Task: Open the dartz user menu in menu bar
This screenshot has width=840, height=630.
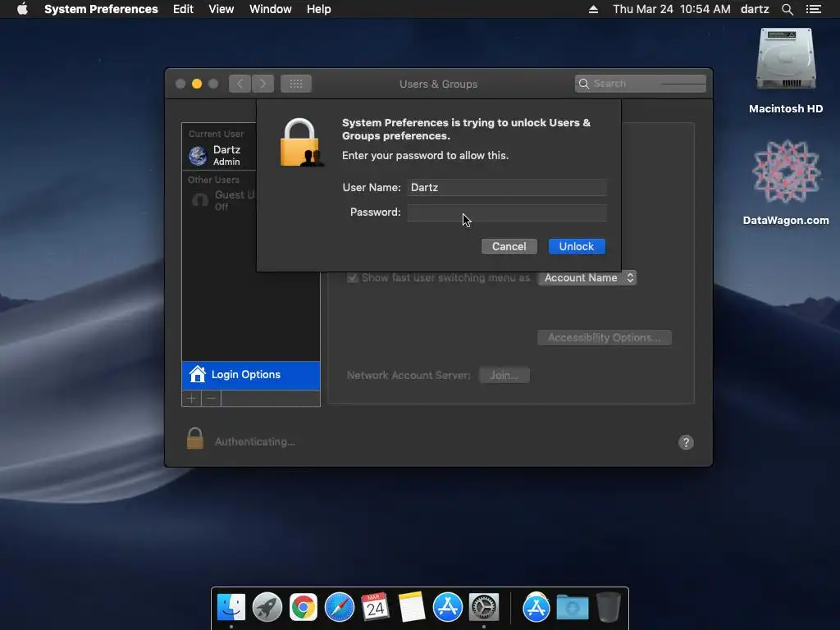Action: pyautogui.click(x=755, y=9)
